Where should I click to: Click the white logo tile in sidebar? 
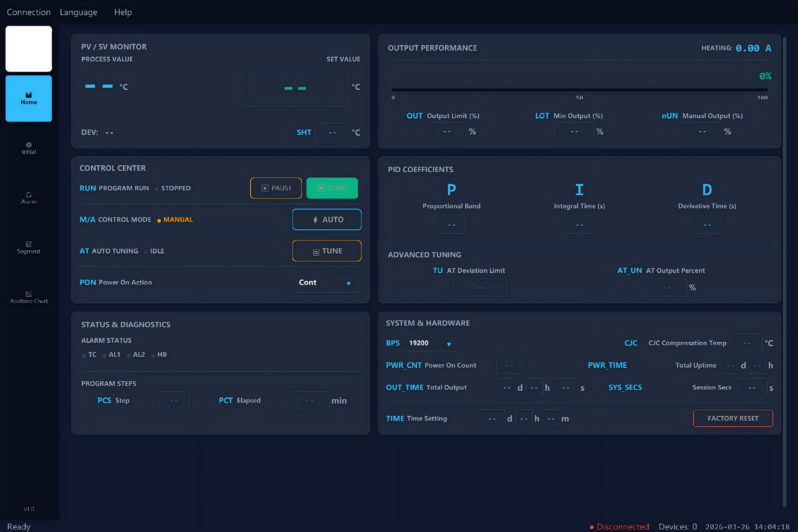click(28, 49)
